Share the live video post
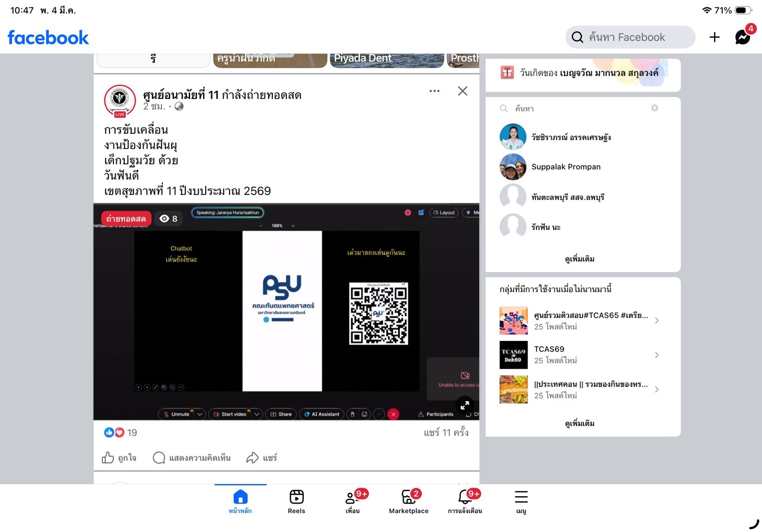 tap(261, 458)
